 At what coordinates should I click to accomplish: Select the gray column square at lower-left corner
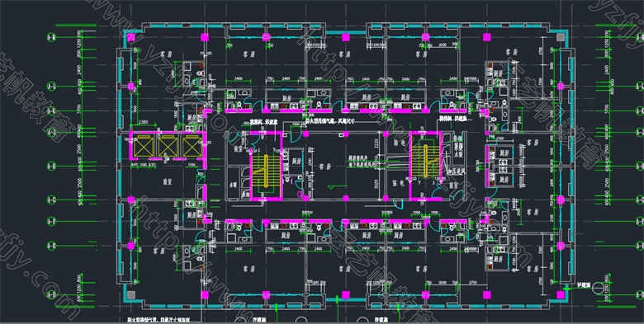coord(130,294)
